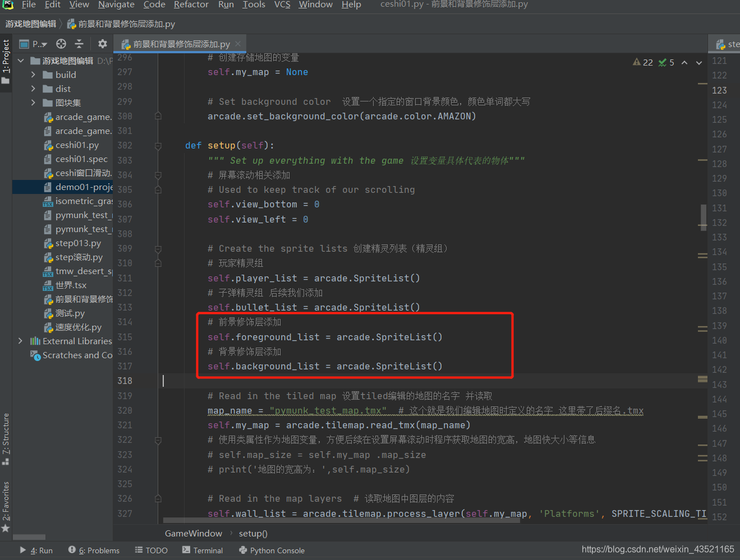740x560 pixels.
Task: Click the PyCharm application logo icon
Action: [x=8, y=4]
